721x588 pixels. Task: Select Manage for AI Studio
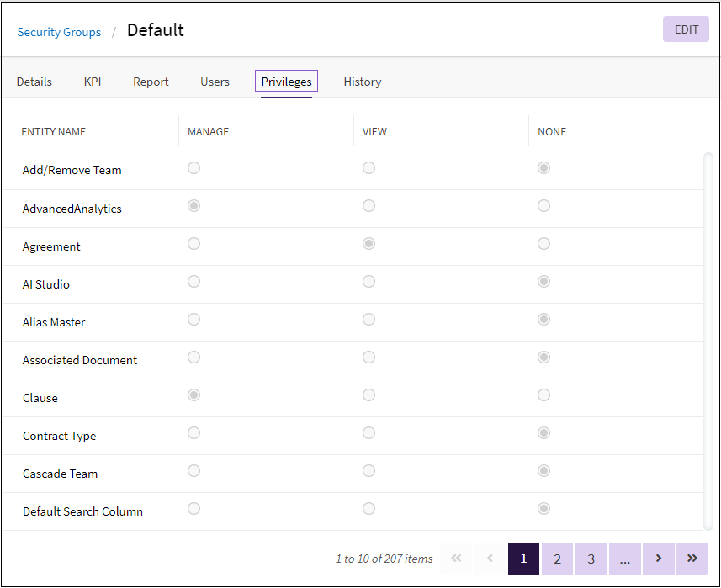194,282
